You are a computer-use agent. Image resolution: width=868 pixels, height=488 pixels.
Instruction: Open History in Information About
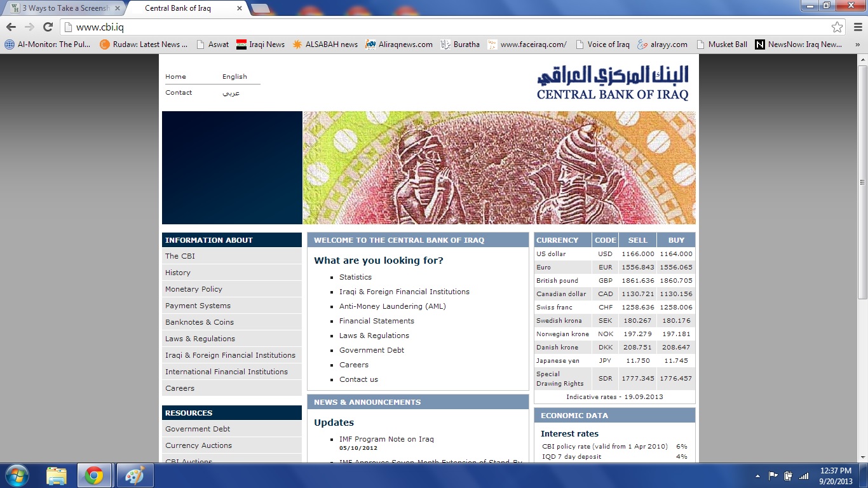[x=232, y=273]
